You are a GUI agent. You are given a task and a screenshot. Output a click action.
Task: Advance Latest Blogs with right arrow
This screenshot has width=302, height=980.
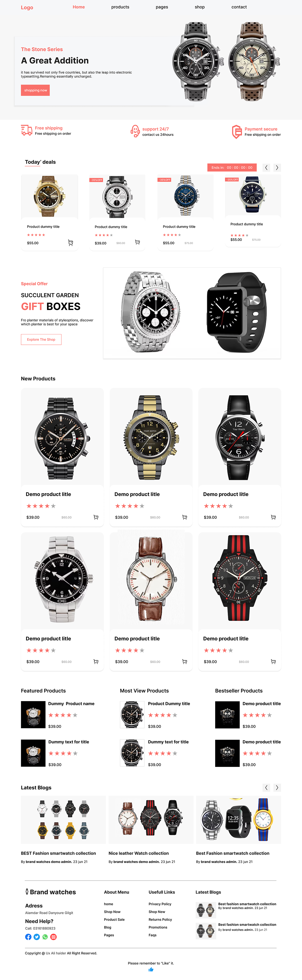click(x=277, y=788)
